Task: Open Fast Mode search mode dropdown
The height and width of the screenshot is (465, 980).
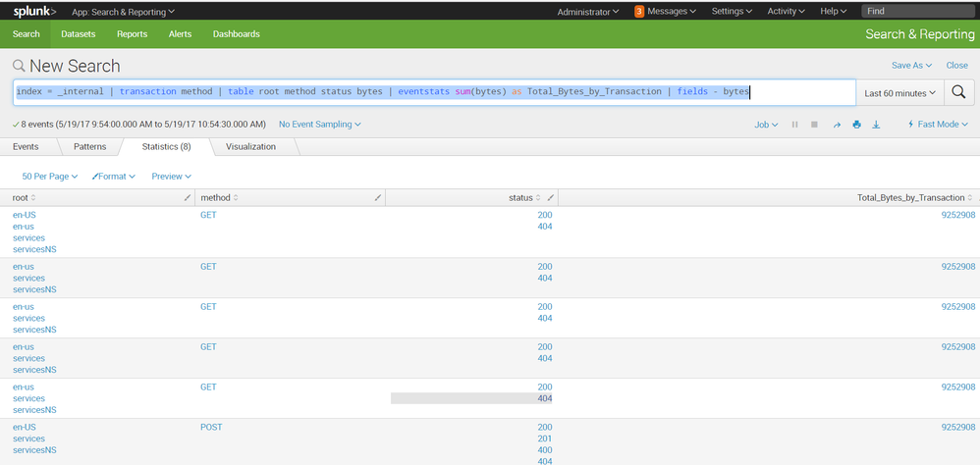Action: point(938,125)
